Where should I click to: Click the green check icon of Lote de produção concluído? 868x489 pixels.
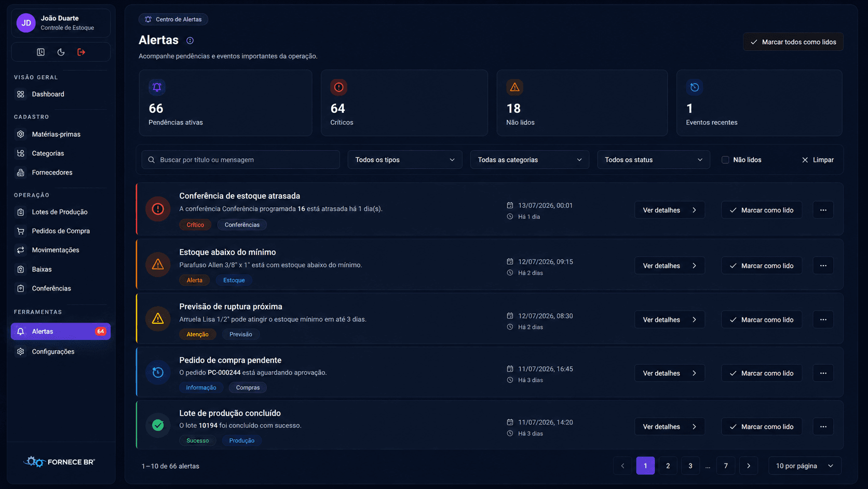158,425
